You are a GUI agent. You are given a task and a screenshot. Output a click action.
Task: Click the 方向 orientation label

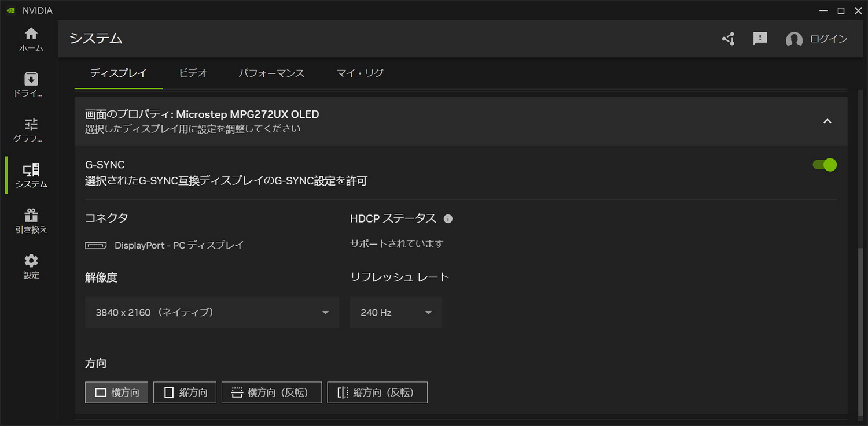[x=95, y=364]
